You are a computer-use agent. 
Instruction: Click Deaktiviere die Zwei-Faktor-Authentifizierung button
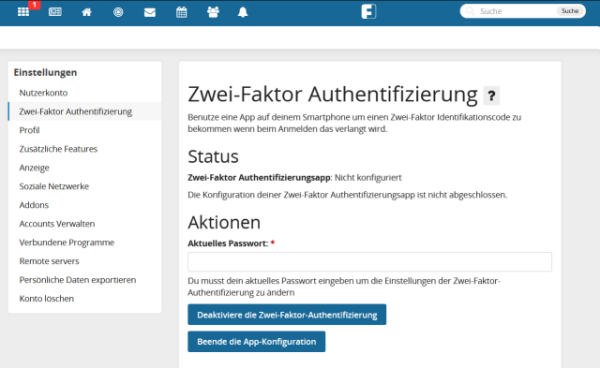point(287,315)
